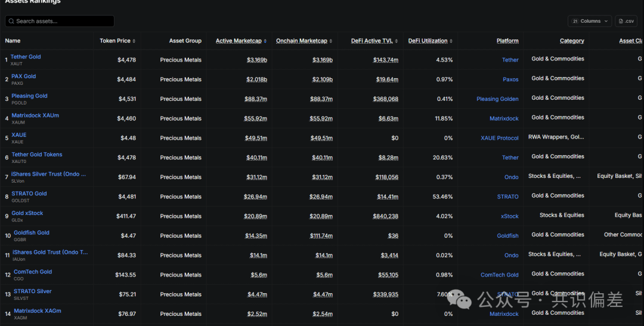Open Tether platform link in Tether Gold row
The image size is (644, 326).
pos(510,60)
